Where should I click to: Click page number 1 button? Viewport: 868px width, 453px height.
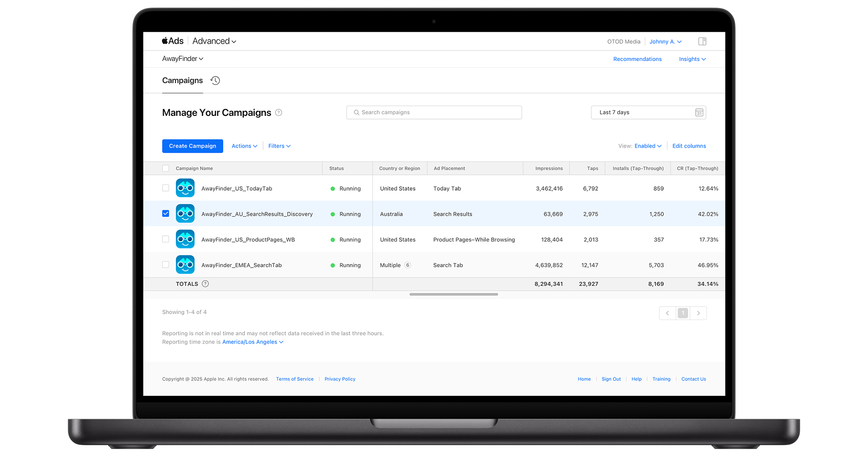(x=683, y=313)
